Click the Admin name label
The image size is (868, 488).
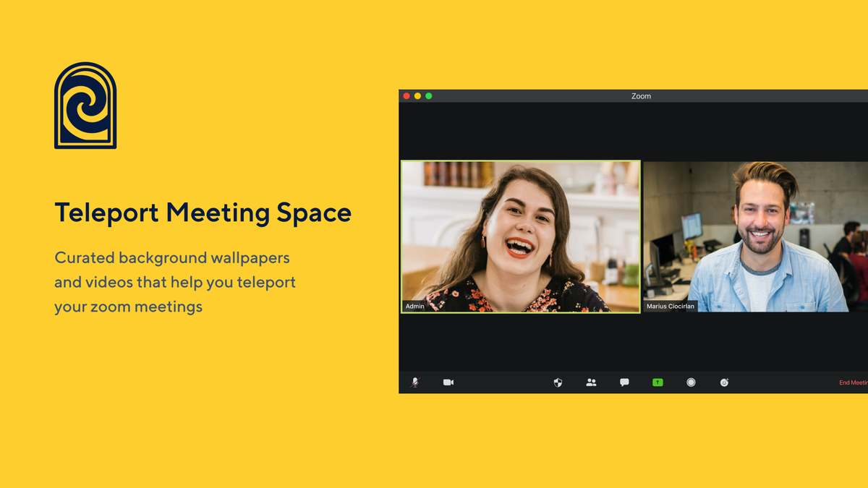tap(415, 307)
